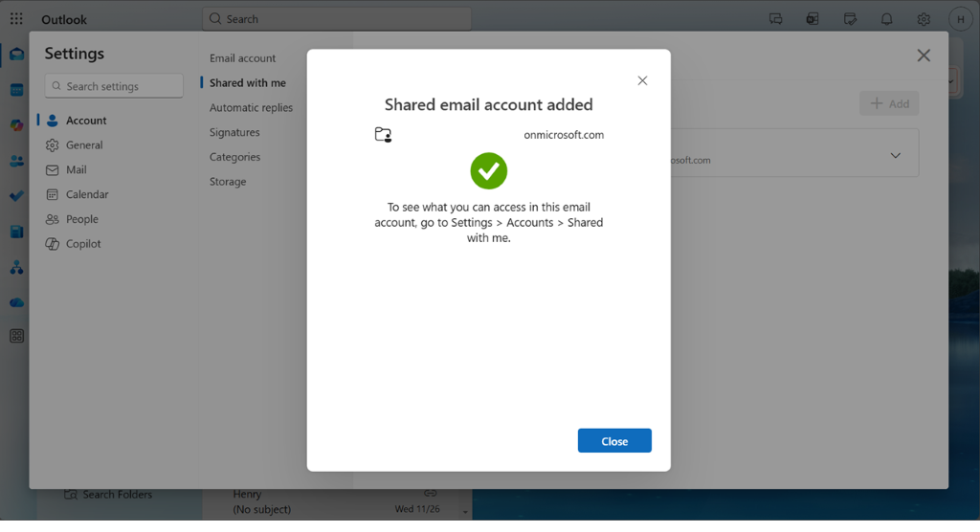Click the shared folder icon in dialog
This screenshot has width=980, height=532.
pyautogui.click(x=383, y=134)
